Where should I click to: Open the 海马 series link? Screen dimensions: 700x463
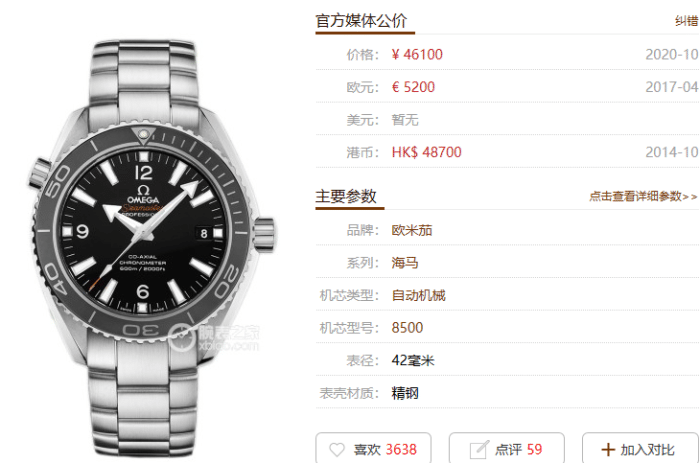405,263
